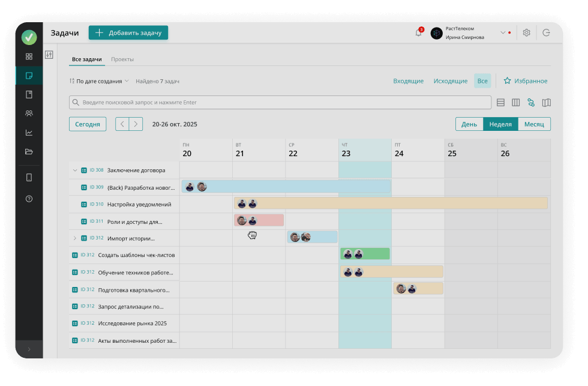Open the По дате создания sort dropdown
The height and width of the screenshot is (386, 588).
click(99, 81)
